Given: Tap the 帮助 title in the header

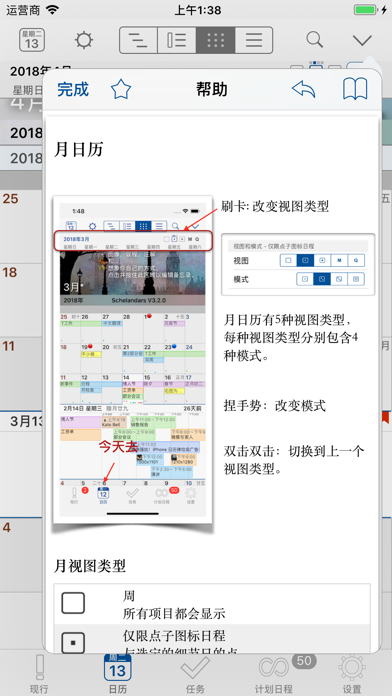Looking at the screenshot, I should point(212,89).
